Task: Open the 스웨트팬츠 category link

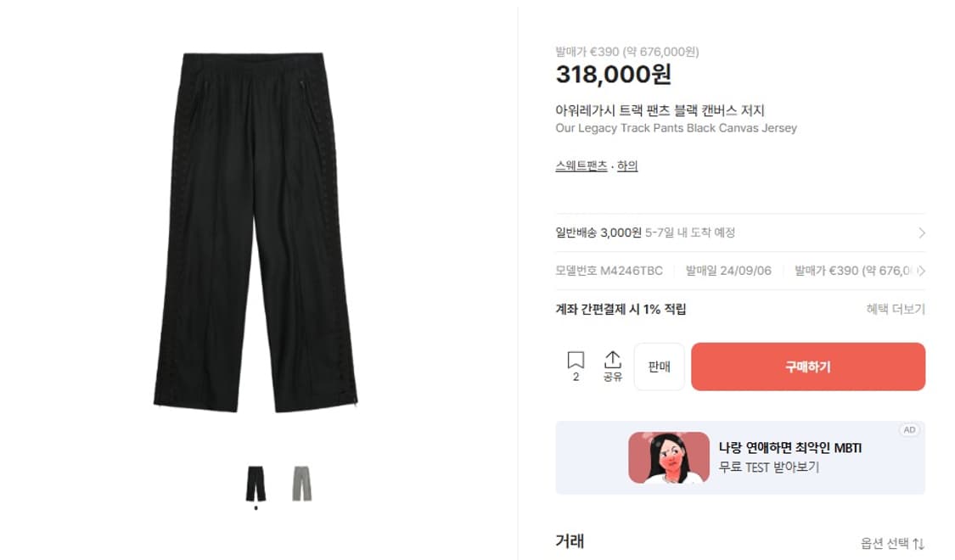Action: pos(581,165)
